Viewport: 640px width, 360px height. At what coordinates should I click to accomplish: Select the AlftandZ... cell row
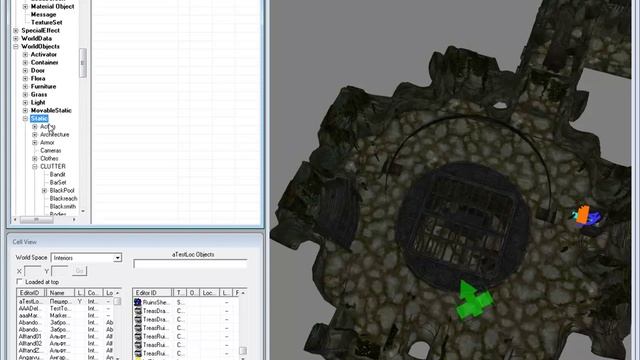(65, 351)
